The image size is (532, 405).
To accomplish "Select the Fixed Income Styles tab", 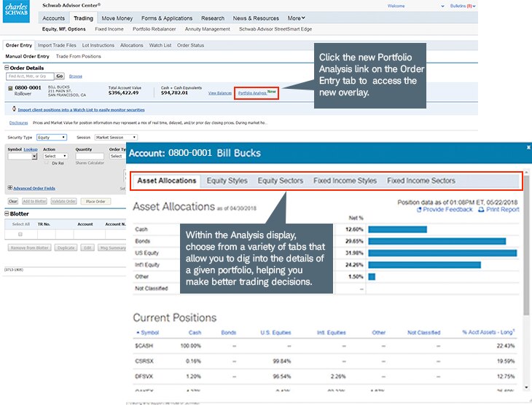I will click(x=345, y=181).
